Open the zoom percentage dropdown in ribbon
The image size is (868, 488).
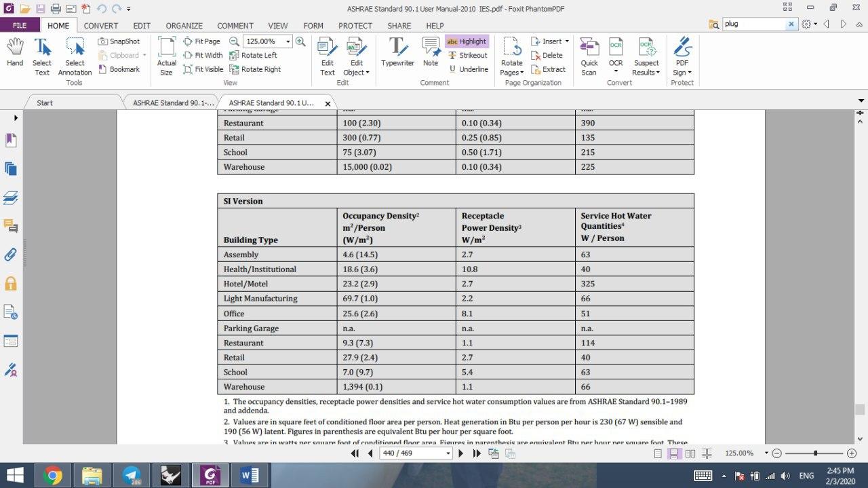[x=288, y=41]
